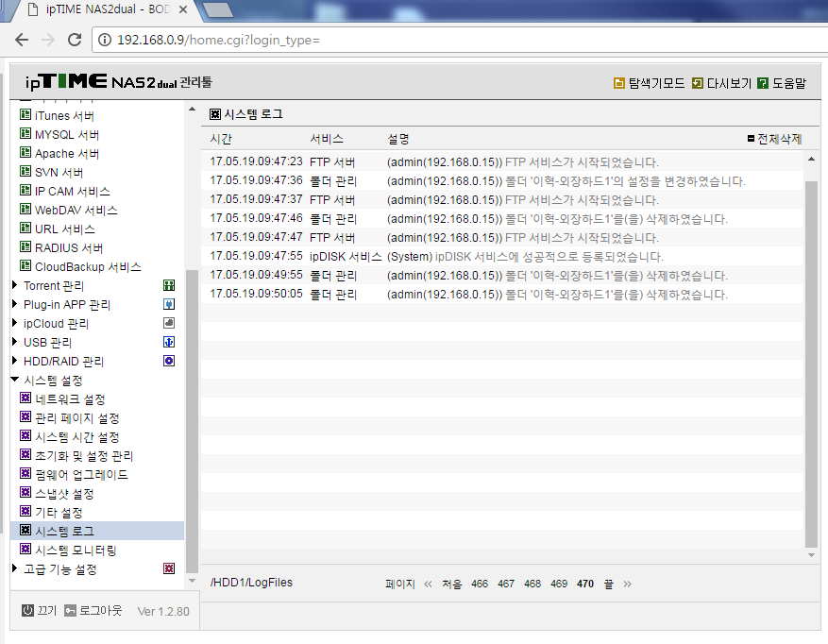The height and width of the screenshot is (644, 828).
Task: Click the IP CAM 서비스 item icon
Action: (x=25, y=190)
